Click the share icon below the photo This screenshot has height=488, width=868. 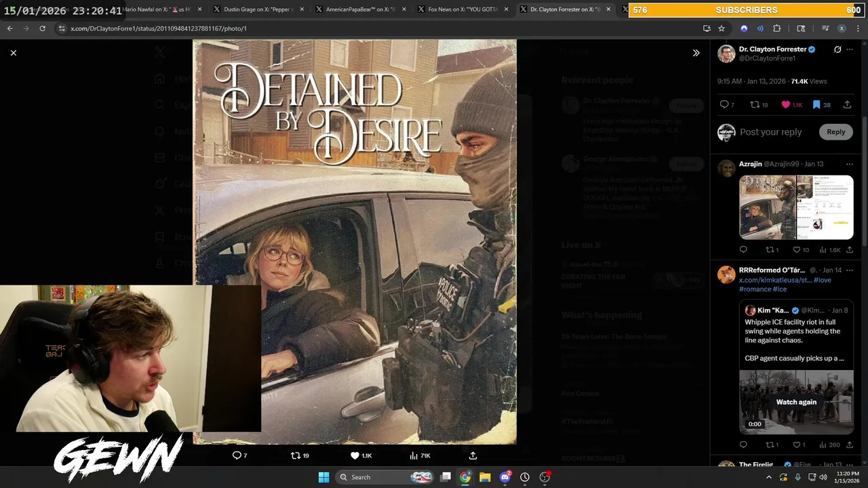click(x=473, y=455)
